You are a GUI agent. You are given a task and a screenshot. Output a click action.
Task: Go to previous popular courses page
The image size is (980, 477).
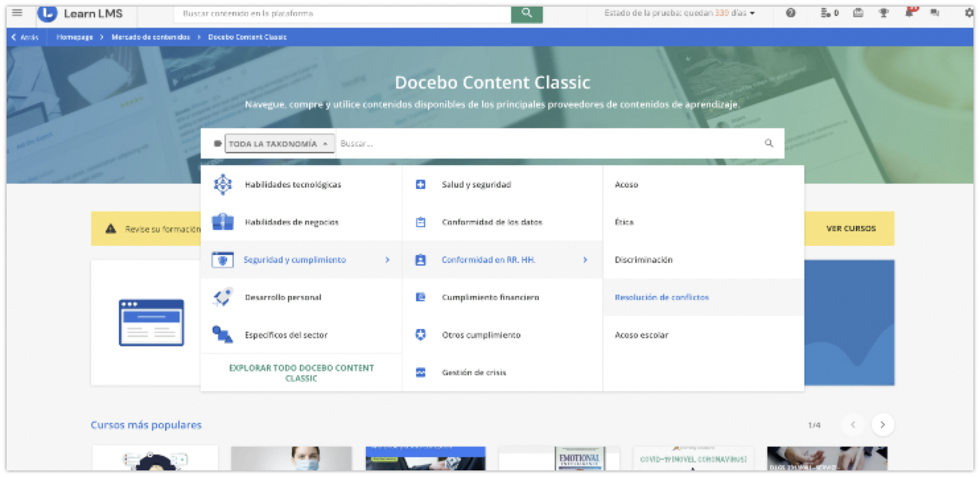[x=853, y=425]
